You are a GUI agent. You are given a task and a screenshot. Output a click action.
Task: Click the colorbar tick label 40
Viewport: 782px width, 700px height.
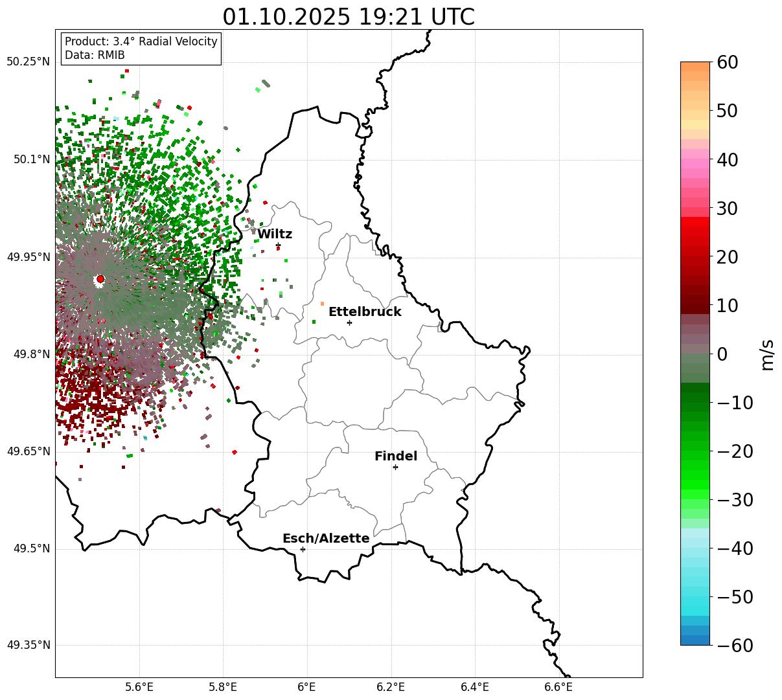tap(726, 159)
